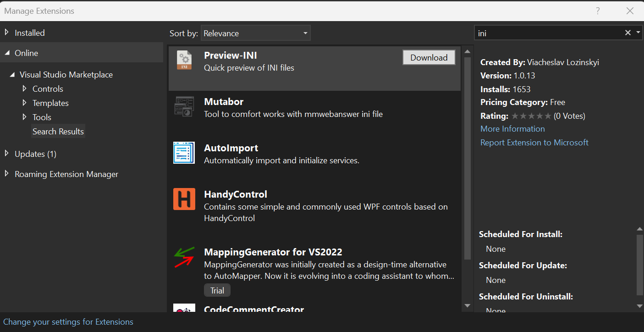Select the Templates tree item
This screenshot has width=644, height=332.
tap(50, 103)
